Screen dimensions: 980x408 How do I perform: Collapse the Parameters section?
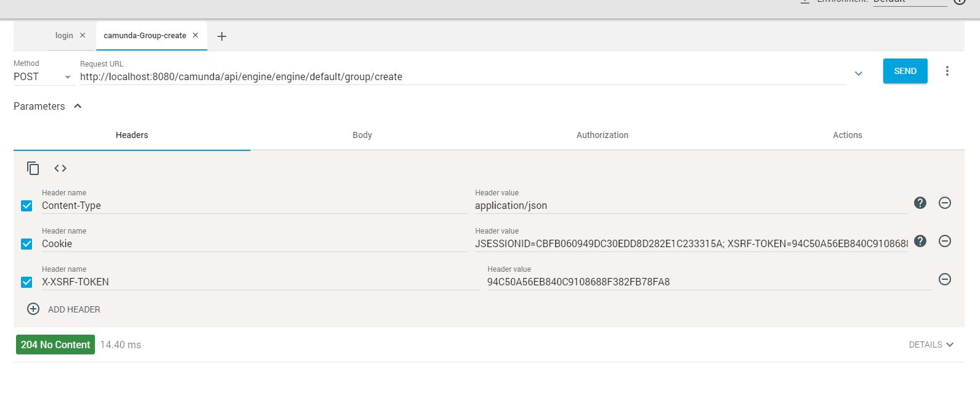pos(78,106)
